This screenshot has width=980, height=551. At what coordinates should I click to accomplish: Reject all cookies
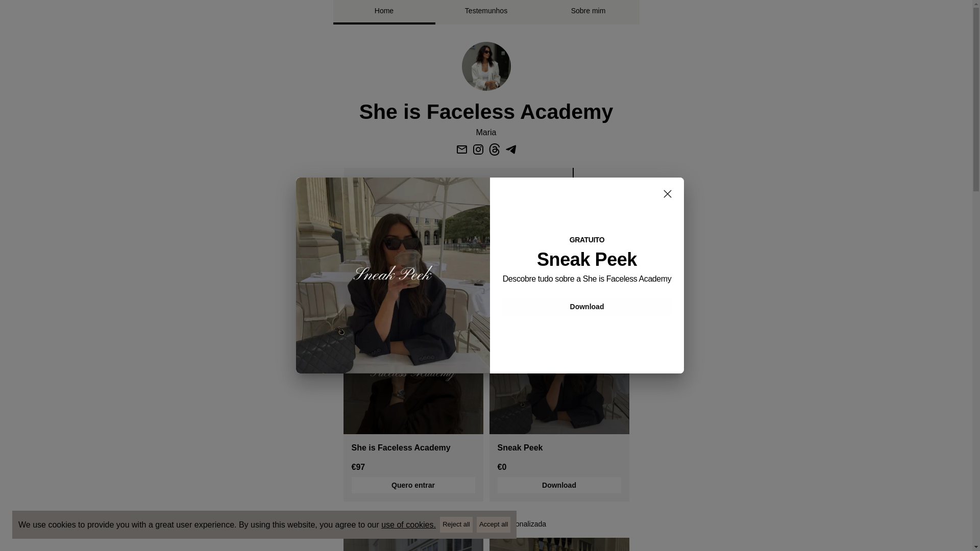pyautogui.click(x=456, y=524)
